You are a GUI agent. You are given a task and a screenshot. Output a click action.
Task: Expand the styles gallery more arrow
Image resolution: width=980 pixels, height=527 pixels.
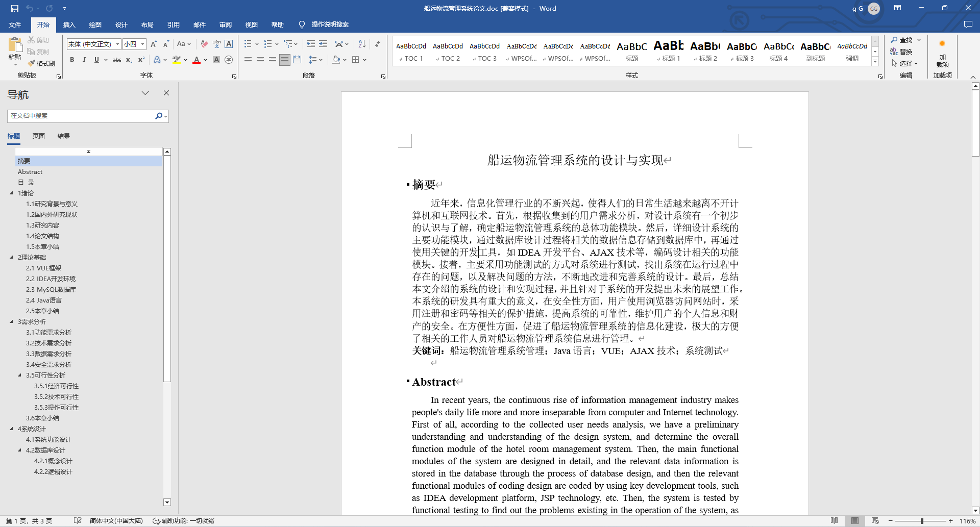click(x=875, y=61)
